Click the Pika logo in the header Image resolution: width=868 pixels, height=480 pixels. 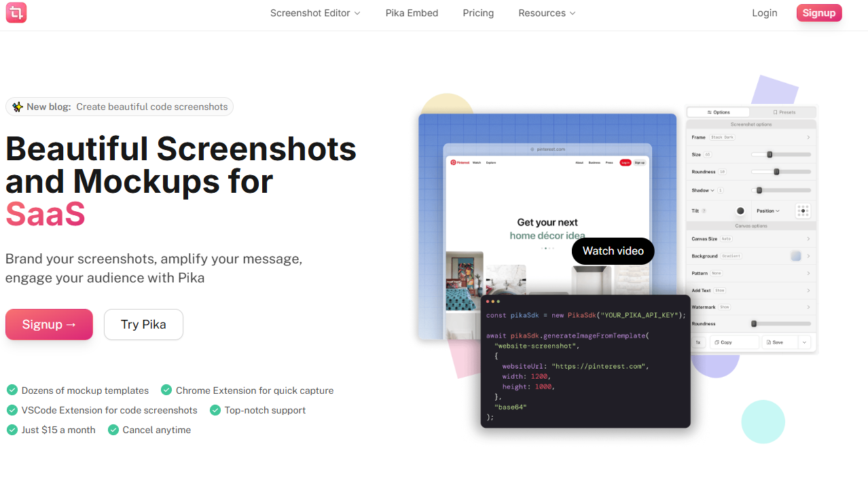[16, 13]
